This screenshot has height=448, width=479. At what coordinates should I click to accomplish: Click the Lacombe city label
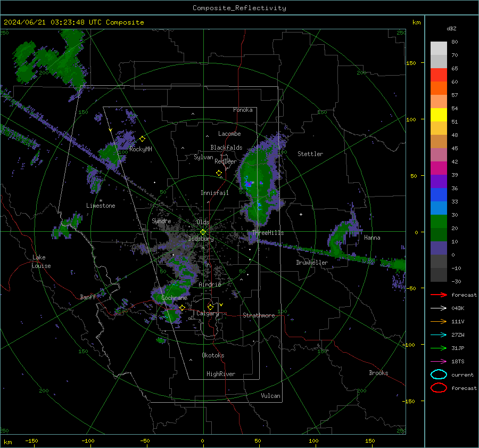(x=229, y=134)
